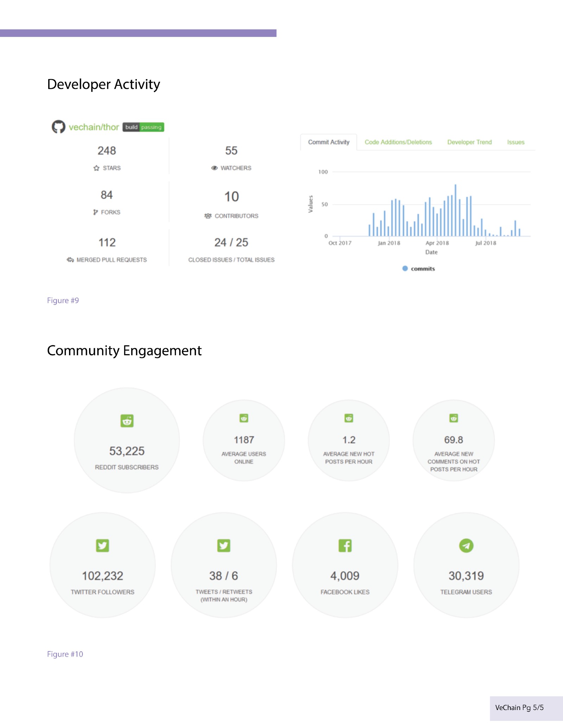Click the Figure #9 caption
563x728 pixels.
coord(63,300)
